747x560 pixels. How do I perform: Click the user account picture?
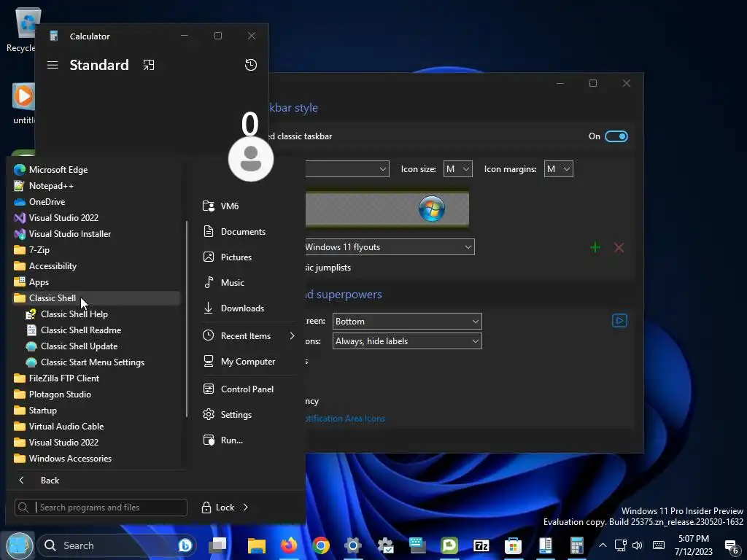point(251,158)
